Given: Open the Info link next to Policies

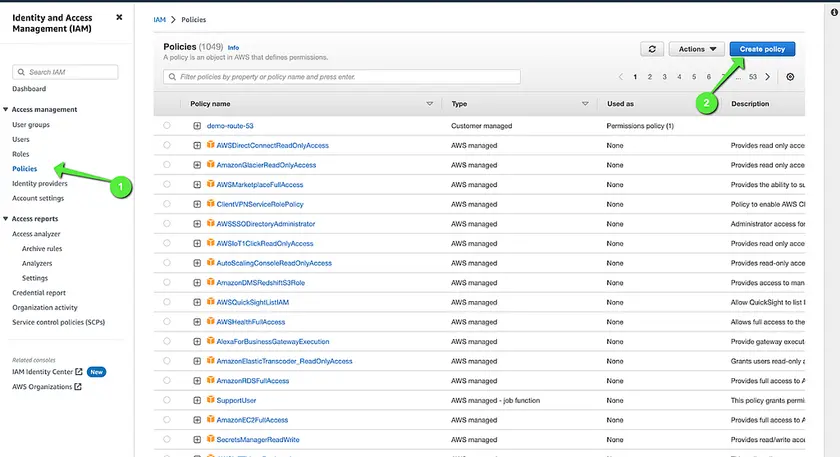Looking at the screenshot, I should click(x=233, y=48).
